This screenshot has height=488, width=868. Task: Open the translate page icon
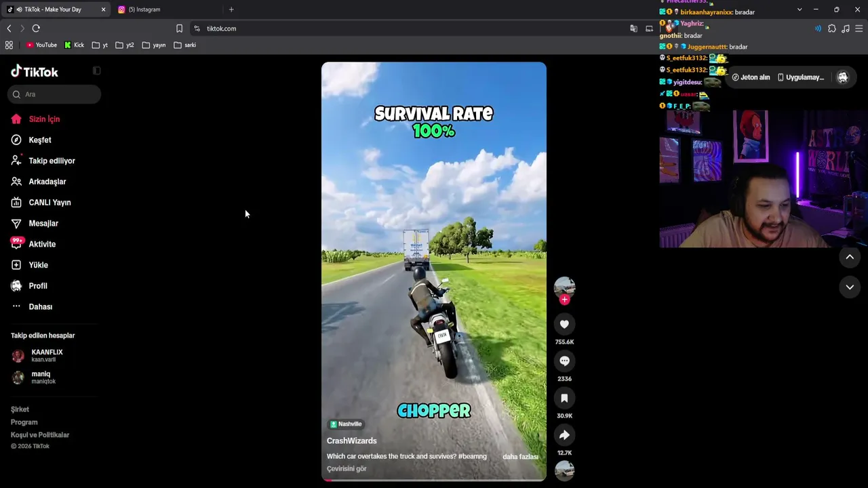[x=633, y=28]
